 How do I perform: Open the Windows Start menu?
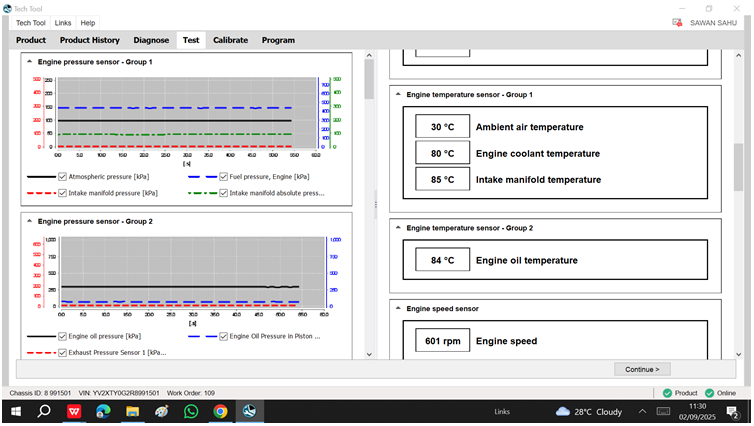click(x=15, y=412)
